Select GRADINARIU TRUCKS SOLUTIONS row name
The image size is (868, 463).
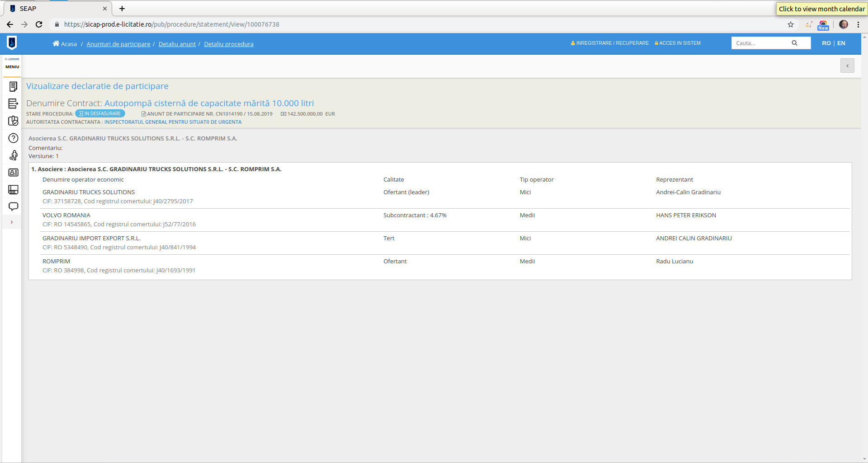pyautogui.click(x=89, y=192)
